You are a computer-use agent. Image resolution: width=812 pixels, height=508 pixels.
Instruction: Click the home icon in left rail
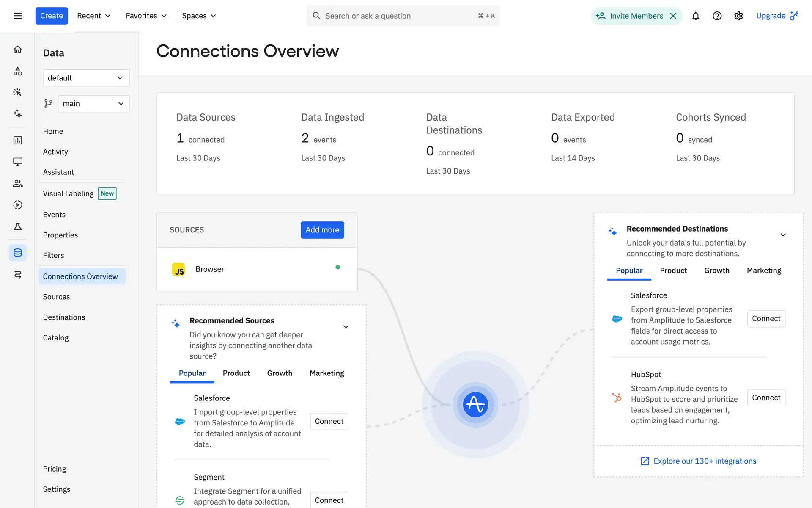[x=17, y=50]
